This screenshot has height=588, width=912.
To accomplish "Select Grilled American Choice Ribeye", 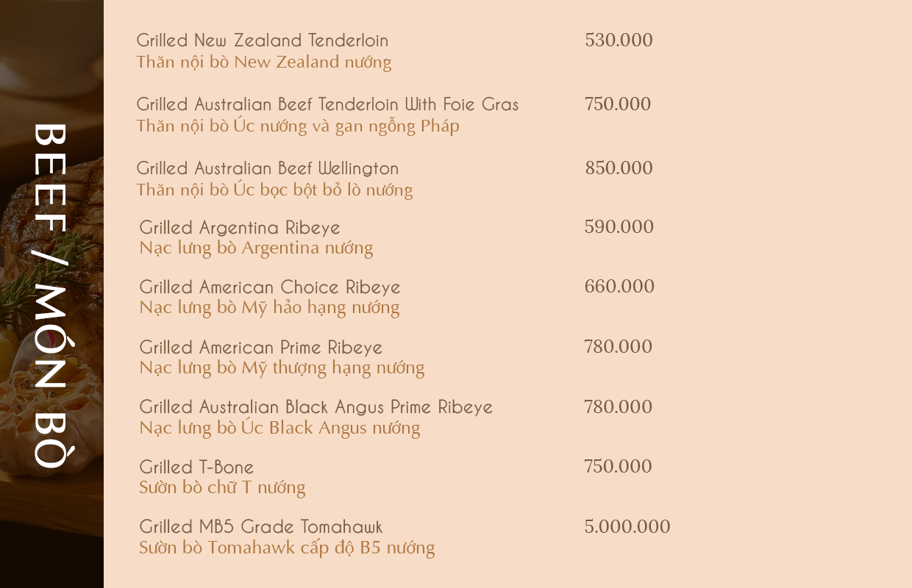I will pos(270,287).
